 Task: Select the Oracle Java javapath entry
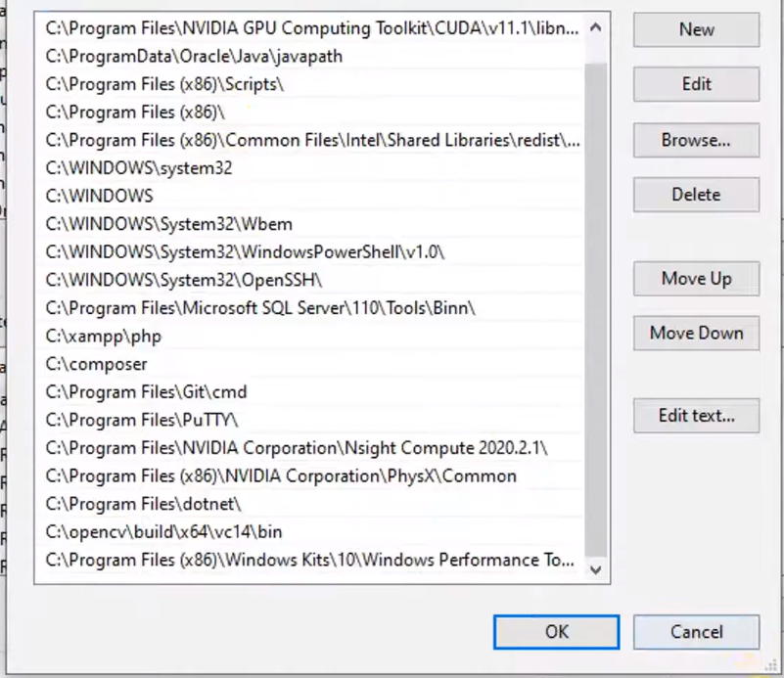310,56
